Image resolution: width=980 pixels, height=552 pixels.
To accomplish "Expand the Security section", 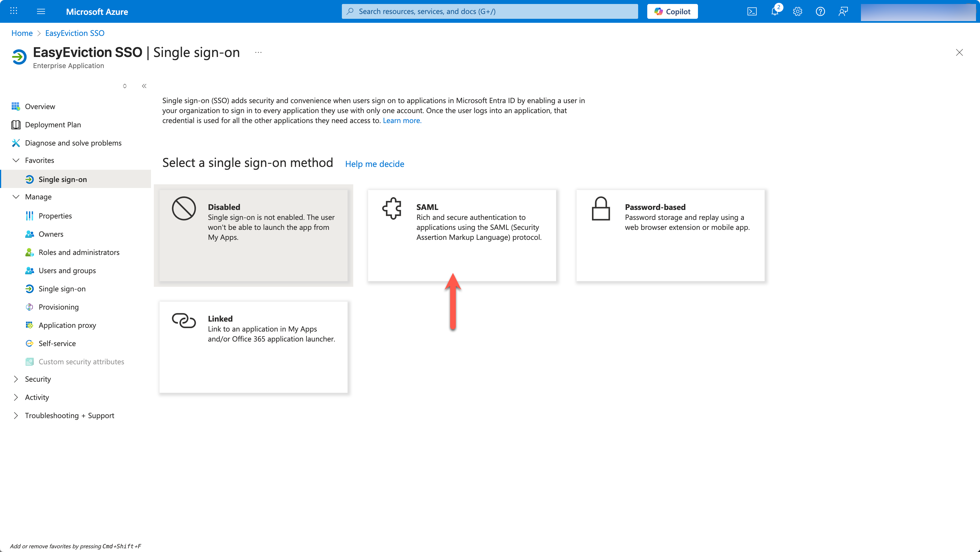I will [16, 379].
